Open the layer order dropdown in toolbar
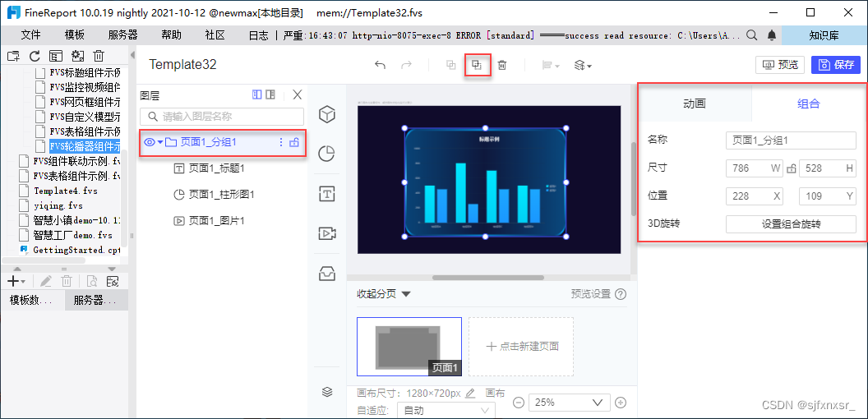Screen dimensions: 868x419 point(583,65)
